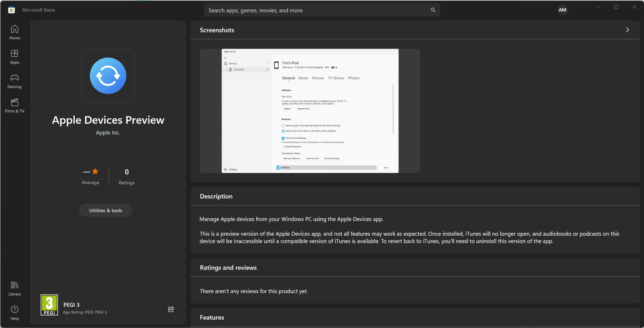Click the search magnifier icon
This screenshot has width=644, height=328.
tap(433, 10)
